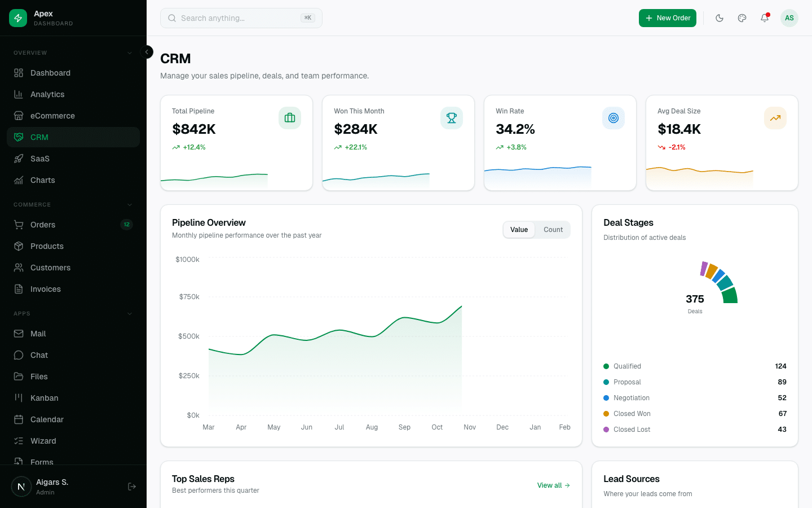Collapse the sidebar with the arrow button
The image size is (812, 508).
pyautogui.click(x=147, y=51)
